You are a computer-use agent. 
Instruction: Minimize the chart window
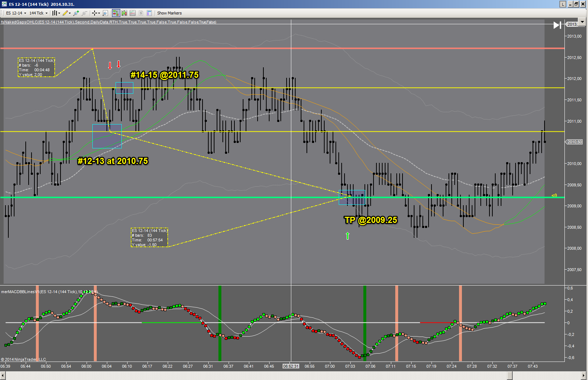click(570, 4)
